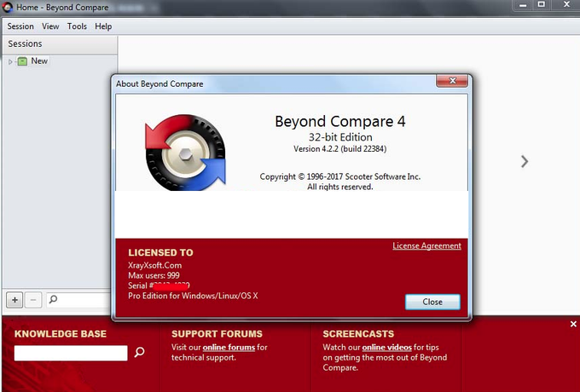Screen dimensions: 580x392
Task: Open the Session menu
Action: click(20, 26)
